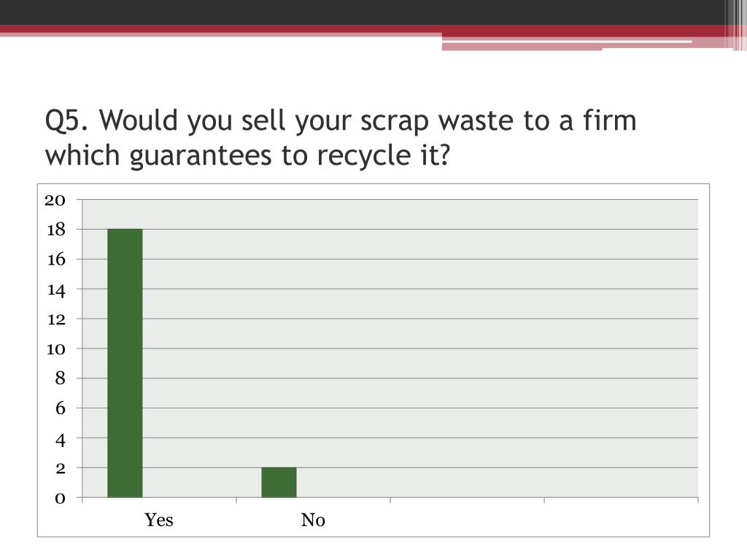Image resolution: width=747 pixels, height=560 pixels.
Task: Click the Q5 slide title text
Action: click(341, 138)
